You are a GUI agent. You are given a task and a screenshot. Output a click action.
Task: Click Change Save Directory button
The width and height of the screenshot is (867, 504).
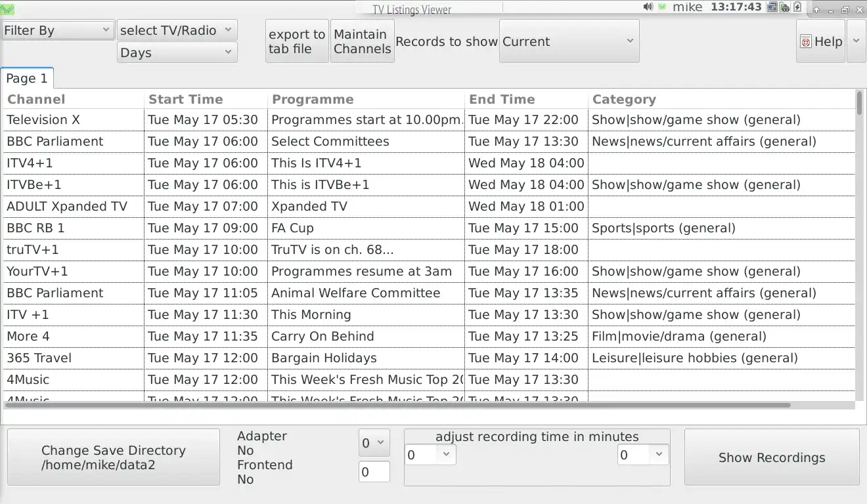[x=114, y=457]
